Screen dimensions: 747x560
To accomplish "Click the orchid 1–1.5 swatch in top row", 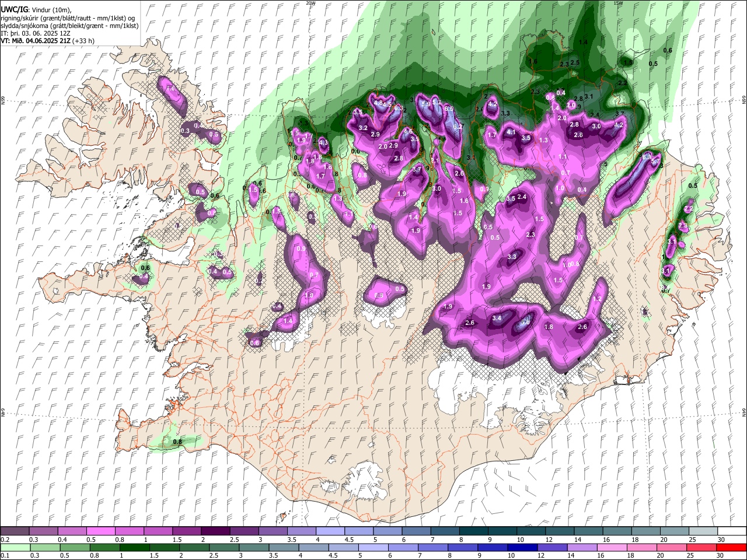I will click(158, 531).
